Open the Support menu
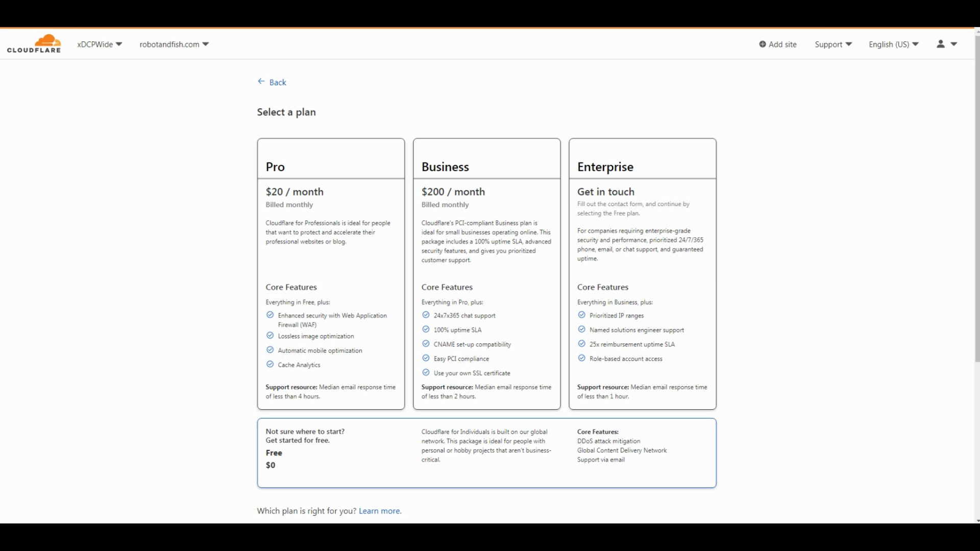Image resolution: width=980 pixels, height=551 pixels. tap(833, 44)
